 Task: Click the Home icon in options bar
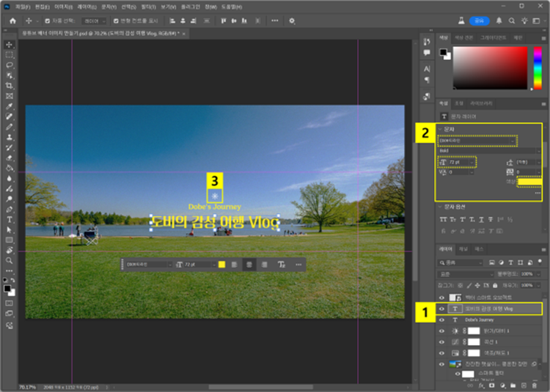click(12, 21)
